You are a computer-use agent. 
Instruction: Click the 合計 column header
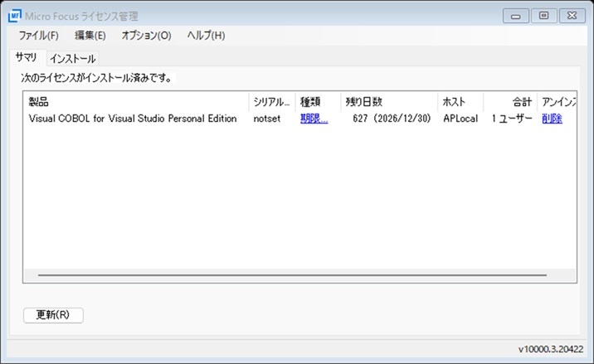coord(510,101)
